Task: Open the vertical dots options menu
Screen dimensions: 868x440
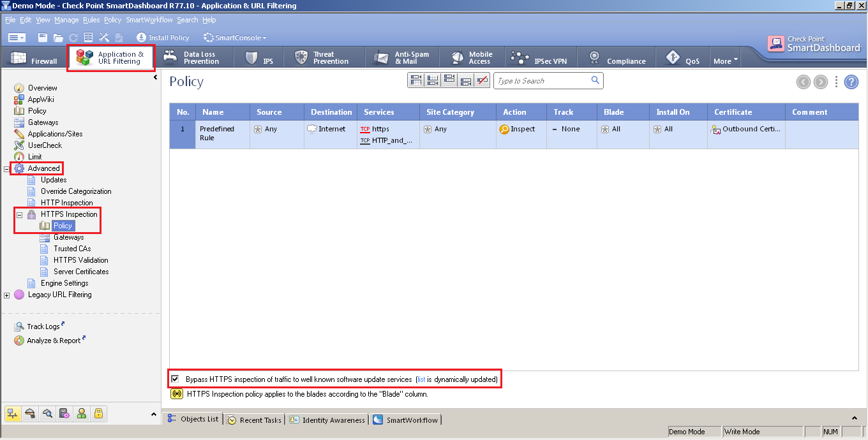Action: [x=837, y=82]
